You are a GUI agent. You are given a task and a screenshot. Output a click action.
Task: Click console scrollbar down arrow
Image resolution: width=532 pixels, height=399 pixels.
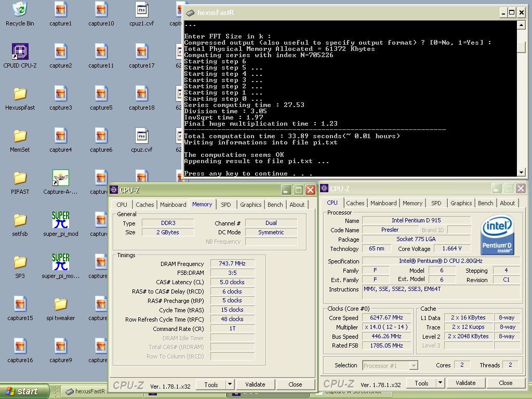pyautogui.click(x=522, y=172)
